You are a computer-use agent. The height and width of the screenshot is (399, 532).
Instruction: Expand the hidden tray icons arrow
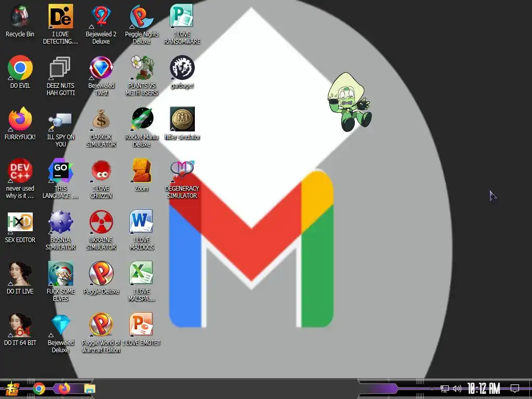[x=432, y=389]
